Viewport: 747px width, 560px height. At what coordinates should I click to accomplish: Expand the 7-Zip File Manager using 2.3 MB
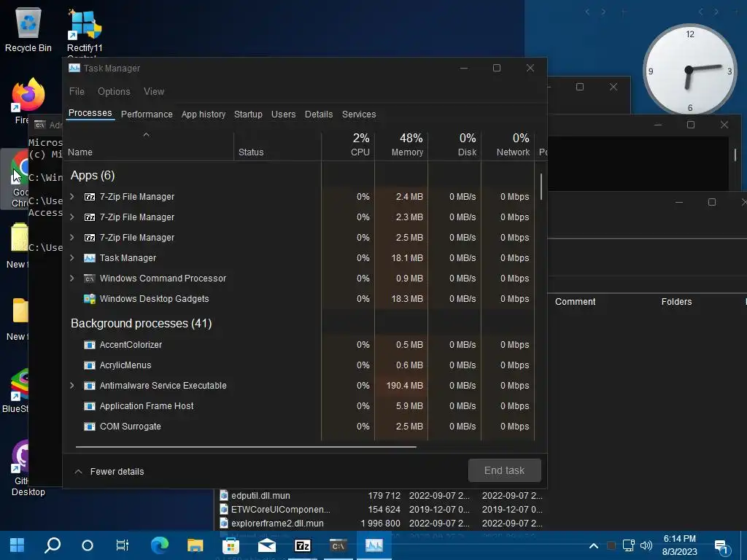coord(72,217)
